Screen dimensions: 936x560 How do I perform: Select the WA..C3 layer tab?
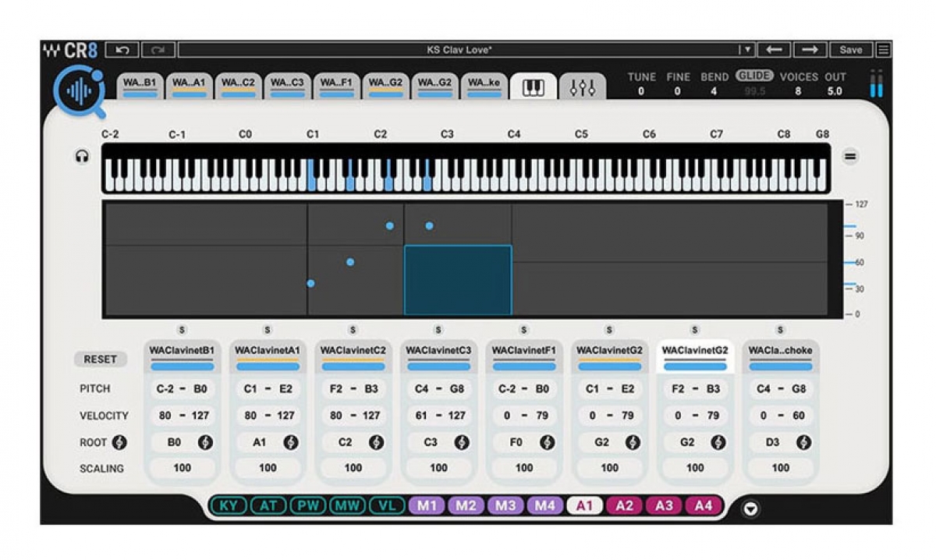288,87
